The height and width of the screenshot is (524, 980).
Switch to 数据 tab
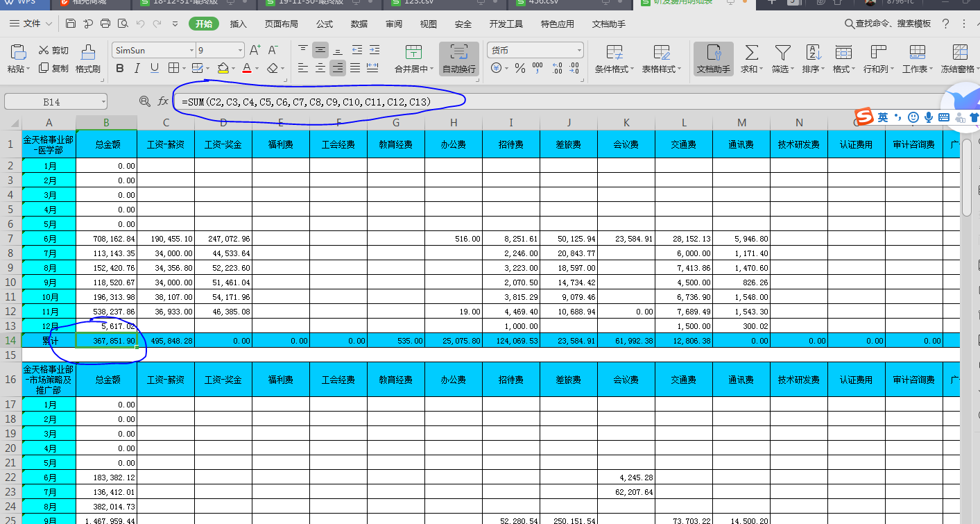(x=359, y=24)
